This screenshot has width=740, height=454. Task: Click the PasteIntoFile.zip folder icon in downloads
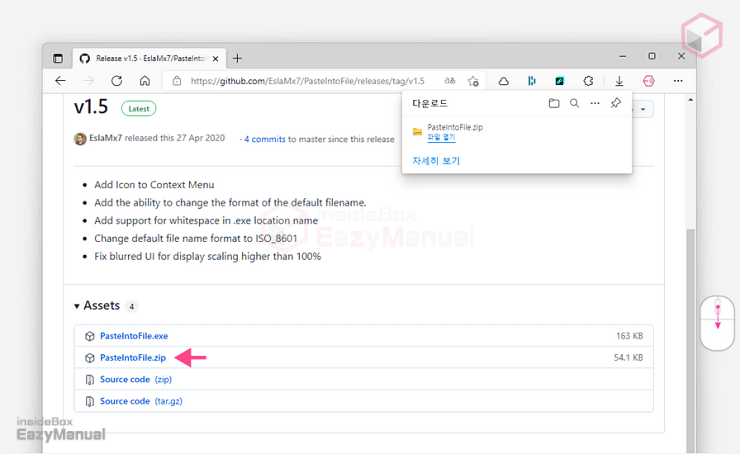click(417, 132)
